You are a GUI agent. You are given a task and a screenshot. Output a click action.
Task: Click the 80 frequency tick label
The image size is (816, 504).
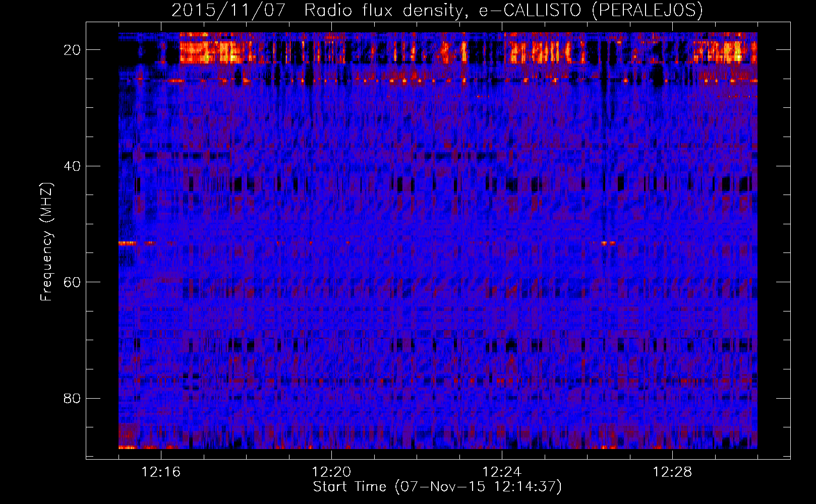72,398
